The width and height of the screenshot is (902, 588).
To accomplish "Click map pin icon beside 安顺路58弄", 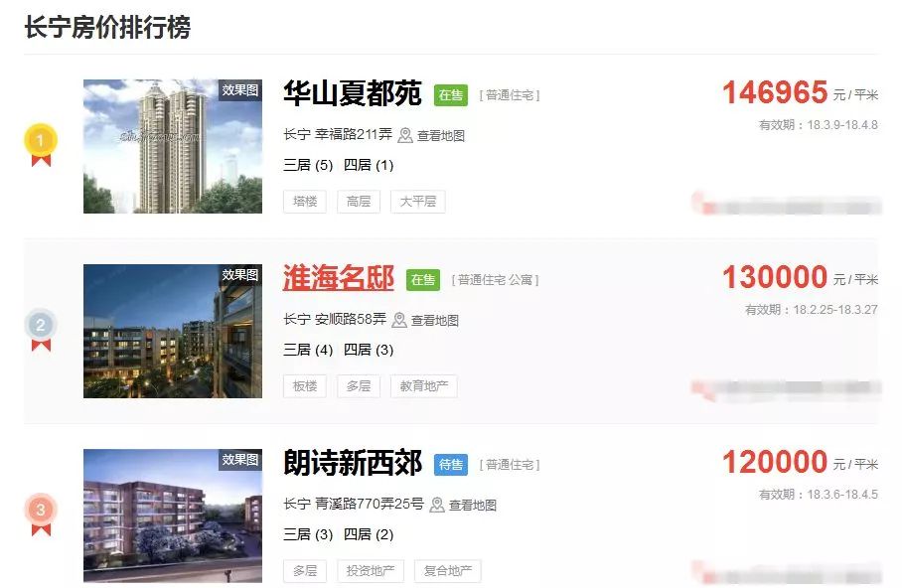I will [x=398, y=320].
